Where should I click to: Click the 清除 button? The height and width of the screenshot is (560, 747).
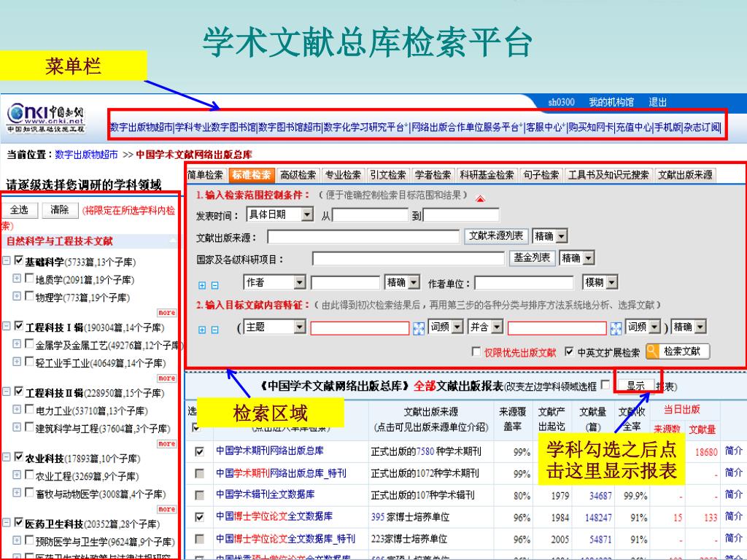60,210
